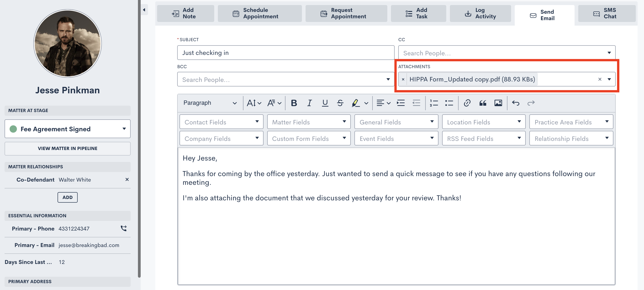This screenshot has height=290, width=644.
Task: Remove Walter White Co-Defendant relationship
Action: pos(127,179)
